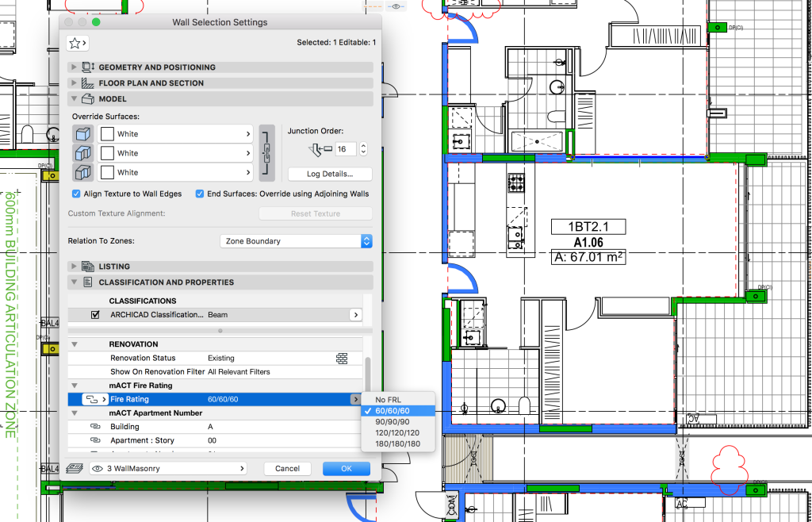Click the chain link surfaces icon
This screenshot has width=812, height=522.
(x=267, y=153)
